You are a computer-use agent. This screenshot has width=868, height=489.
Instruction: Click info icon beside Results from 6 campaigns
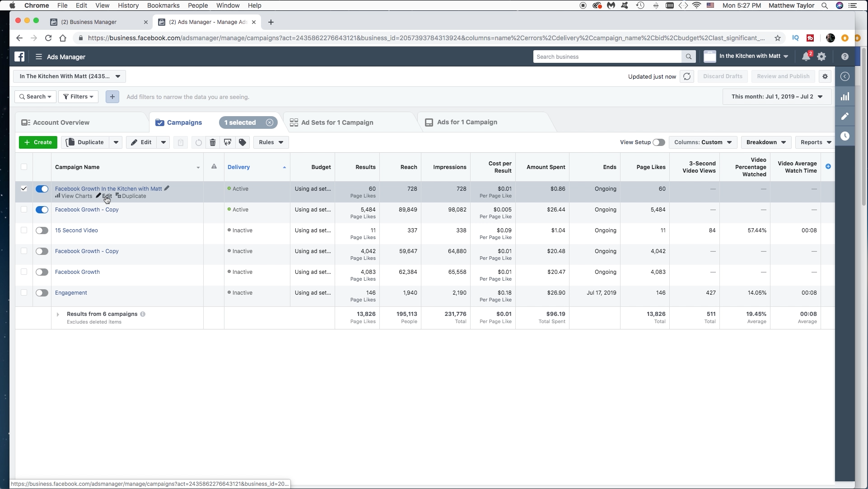[143, 314]
